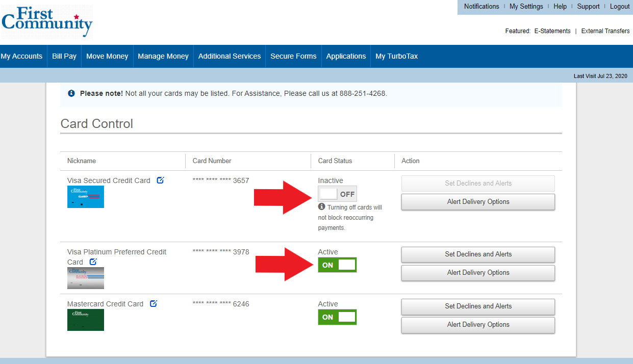The width and height of the screenshot is (633, 364).
Task: Open the Support link
Action: [x=588, y=7]
